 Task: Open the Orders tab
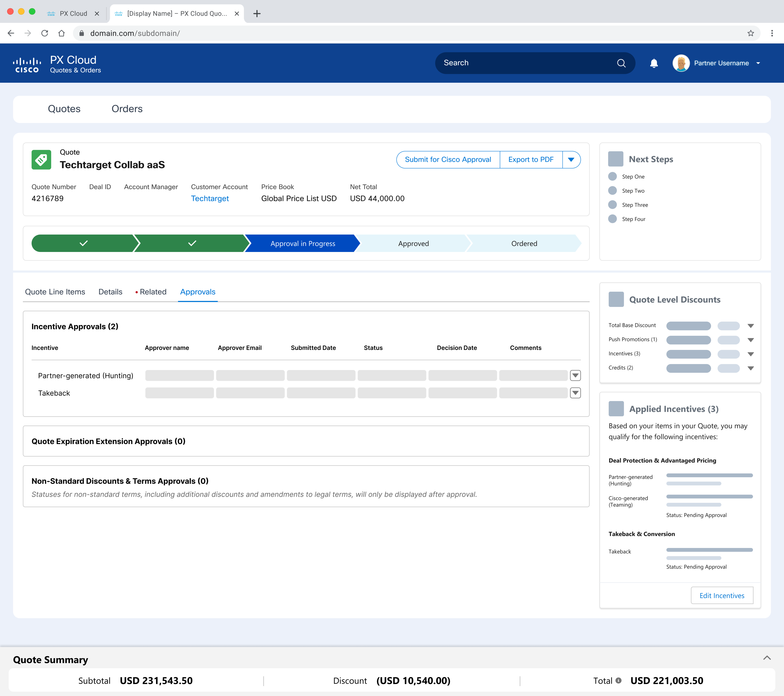coord(127,109)
